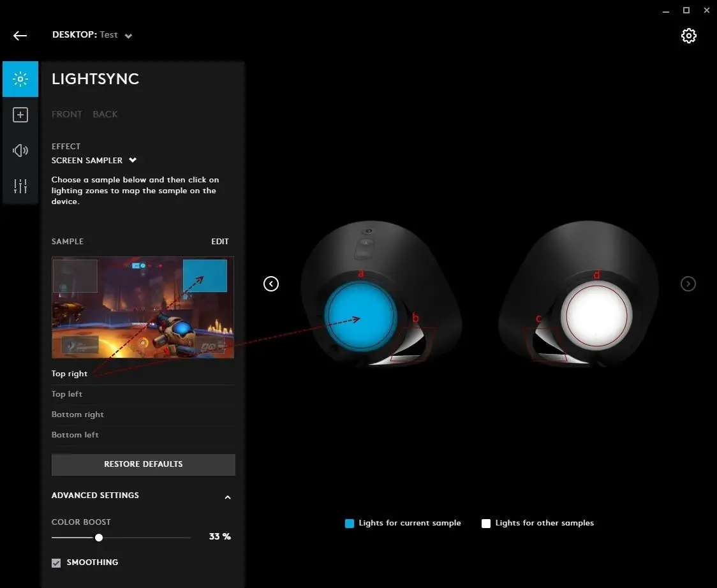Image resolution: width=717 pixels, height=588 pixels.
Task: Switch to the FRONT tab
Action: (x=67, y=114)
